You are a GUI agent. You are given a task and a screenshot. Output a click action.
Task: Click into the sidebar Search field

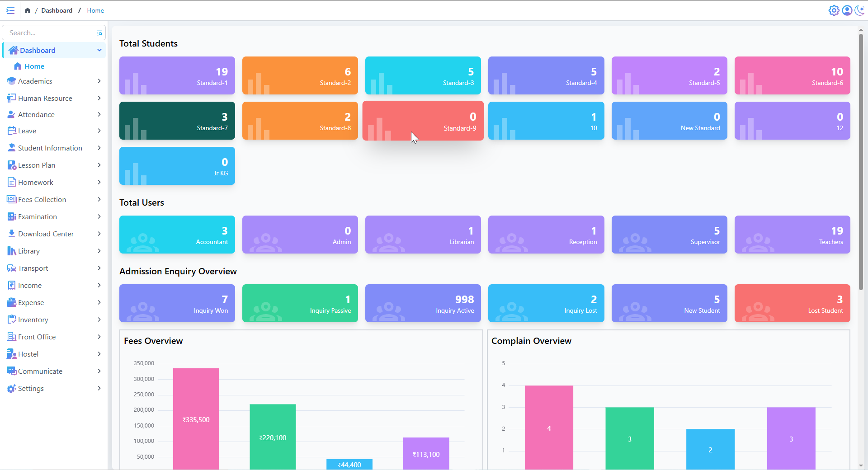coord(50,33)
